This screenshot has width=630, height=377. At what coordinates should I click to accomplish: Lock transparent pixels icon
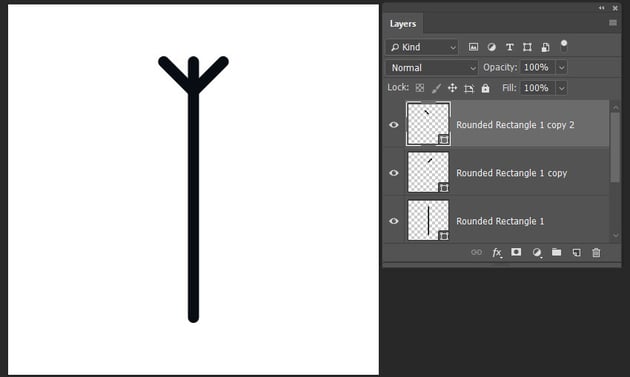coord(419,88)
